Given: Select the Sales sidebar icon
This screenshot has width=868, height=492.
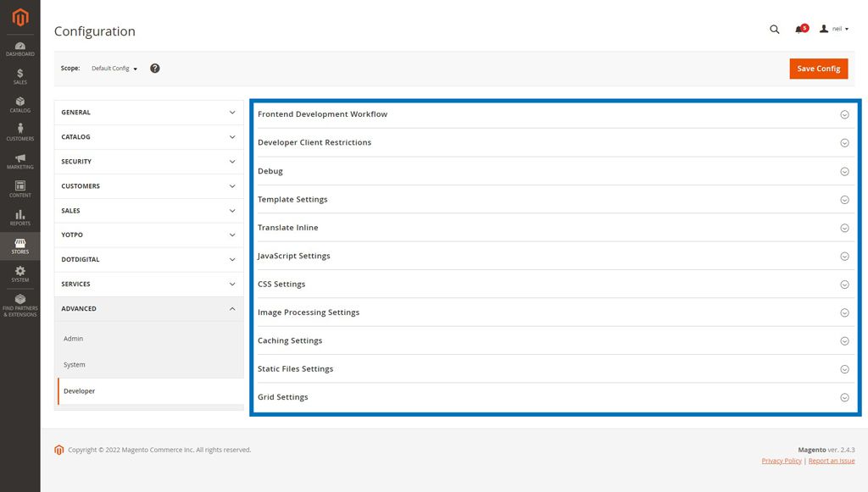Looking at the screenshot, I should pyautogui.click(x=19, y=76).
